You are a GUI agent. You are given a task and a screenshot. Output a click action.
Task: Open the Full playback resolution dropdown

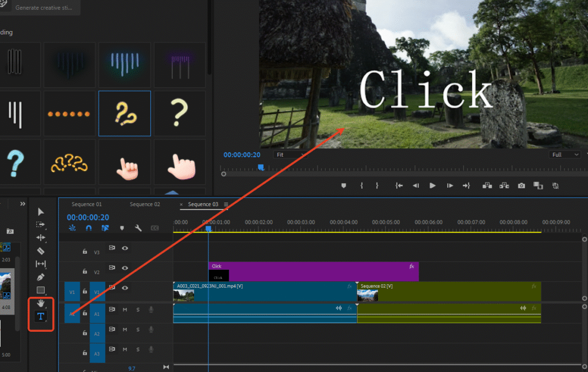(564, 154)
